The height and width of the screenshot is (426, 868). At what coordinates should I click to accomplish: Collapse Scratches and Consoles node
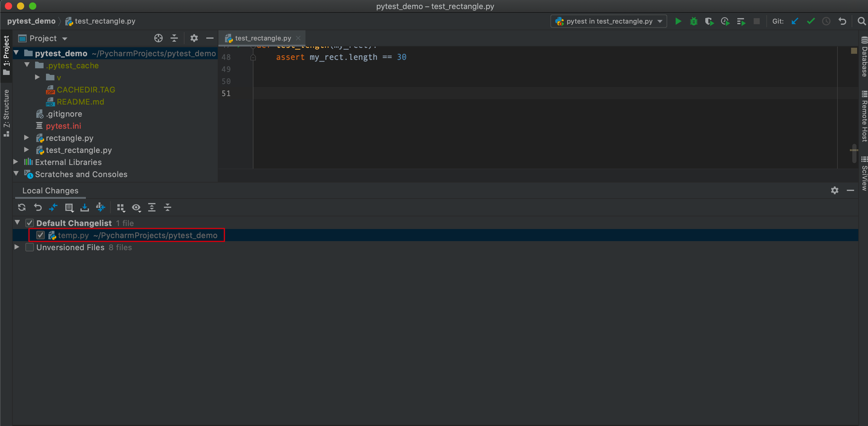[16, 174]
